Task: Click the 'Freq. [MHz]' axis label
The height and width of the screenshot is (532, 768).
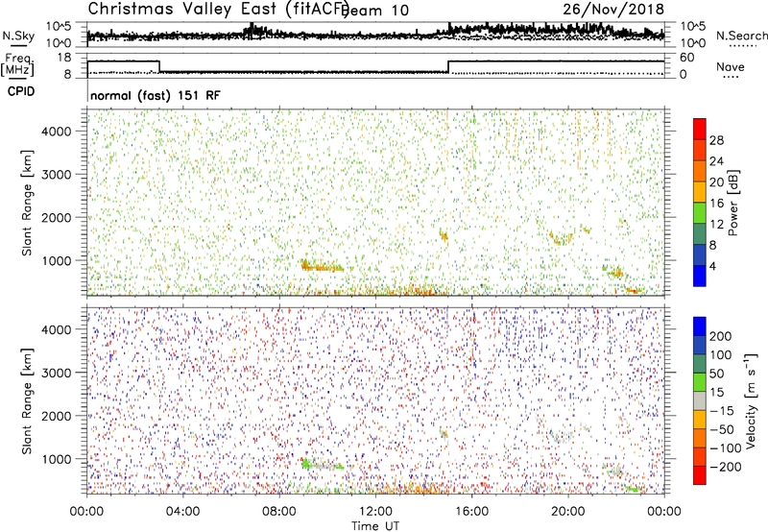Action: click(17, 65)
